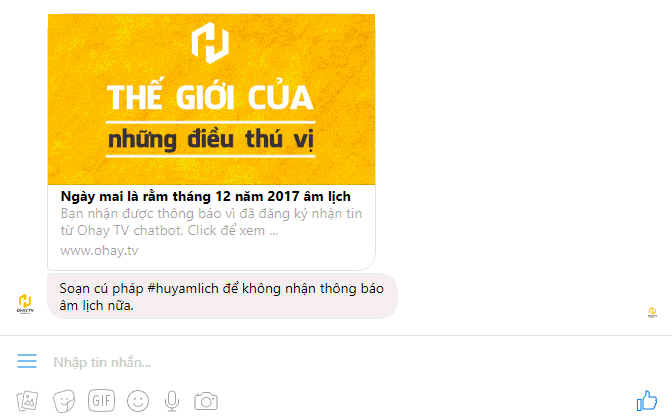Open the photo attachment picker icon
This screenshot has width=672, height=416.
(x=27, y=401)
